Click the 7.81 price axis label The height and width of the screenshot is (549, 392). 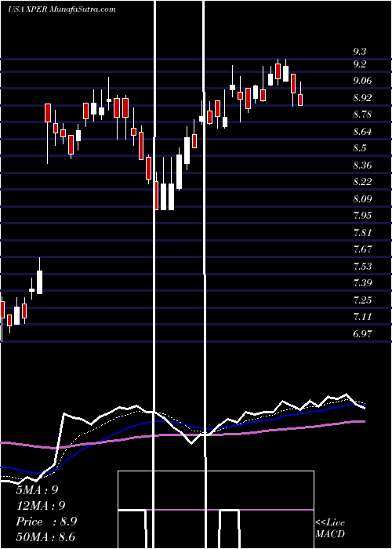click(x=362, y=232)
